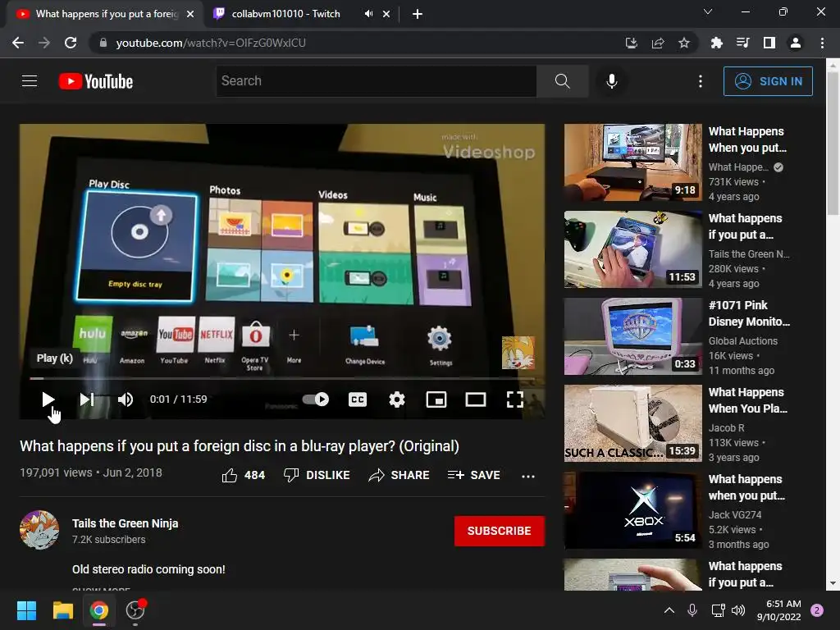
Task: Close the Twitch tab
Action: point(386,14)
